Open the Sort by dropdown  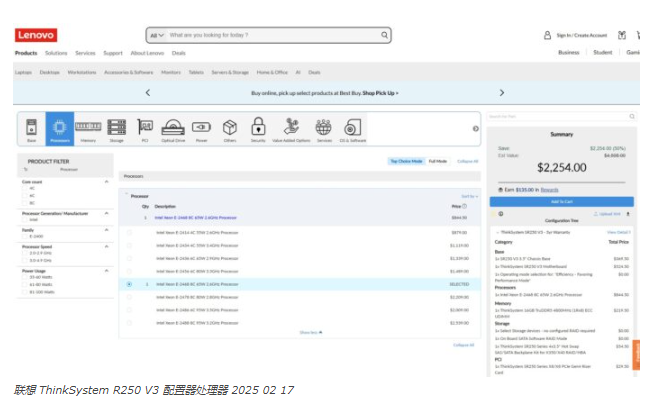coord(470,196)
